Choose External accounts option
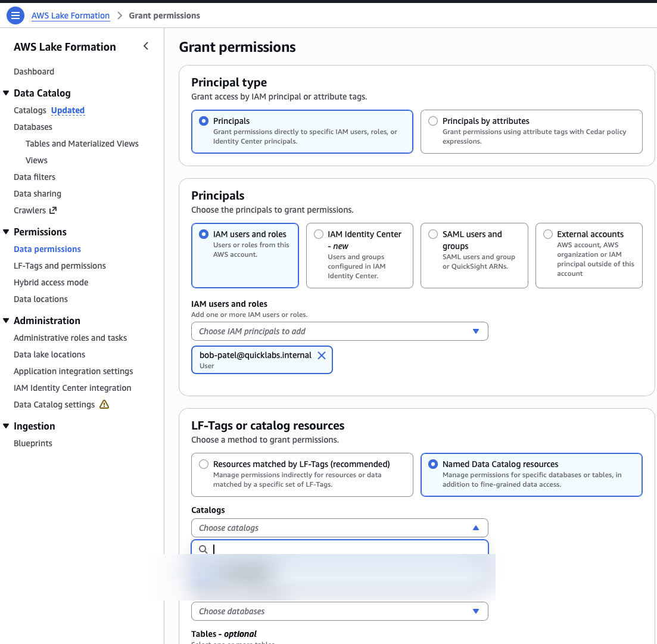This screenshot has width=657, height=644. (x=589, y=256)
